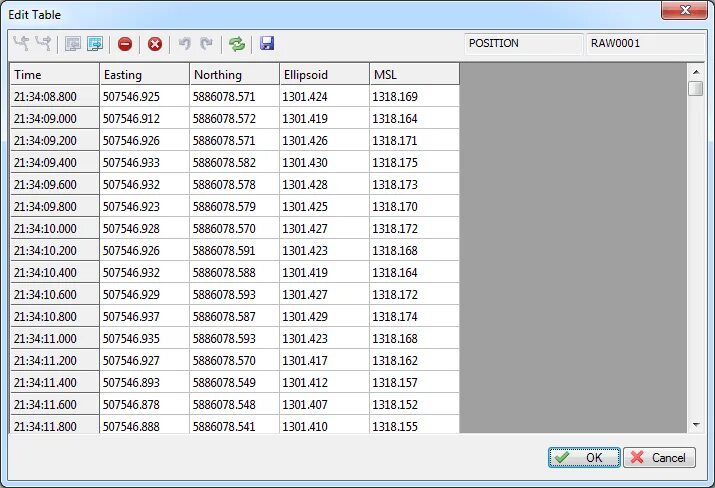Image resolution: width=715 pixels, height=488 pixels.
Task: Click the blue floppy disk save icon
Action: coord(267,44)
